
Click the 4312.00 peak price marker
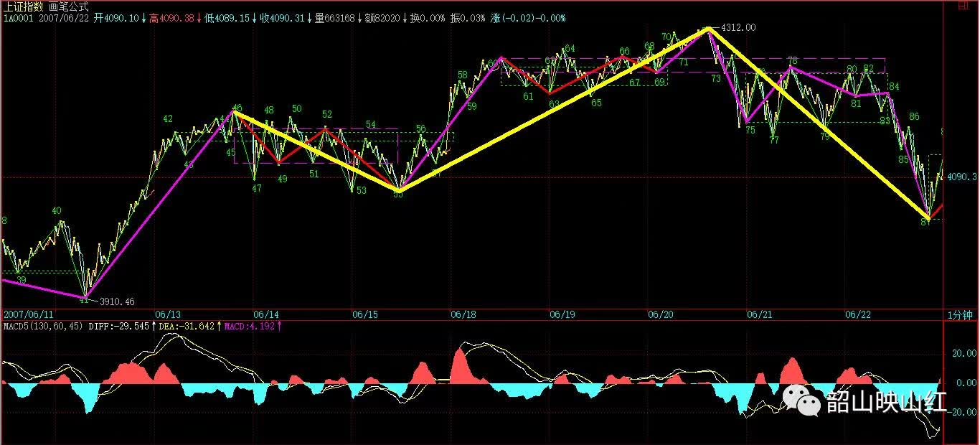click(x=738, y=28)
